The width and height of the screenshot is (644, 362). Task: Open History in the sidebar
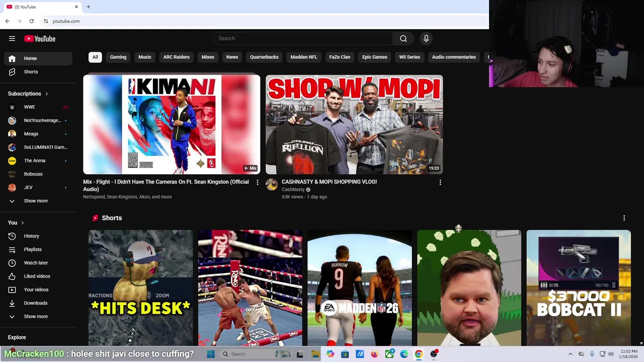click(38, 236)
